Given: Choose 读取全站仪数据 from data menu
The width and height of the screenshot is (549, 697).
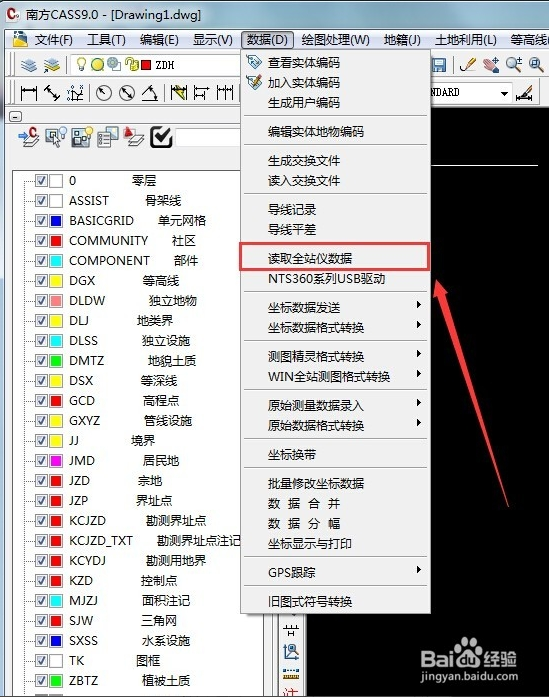Looking at the screenshot, I should coord(336,258).
